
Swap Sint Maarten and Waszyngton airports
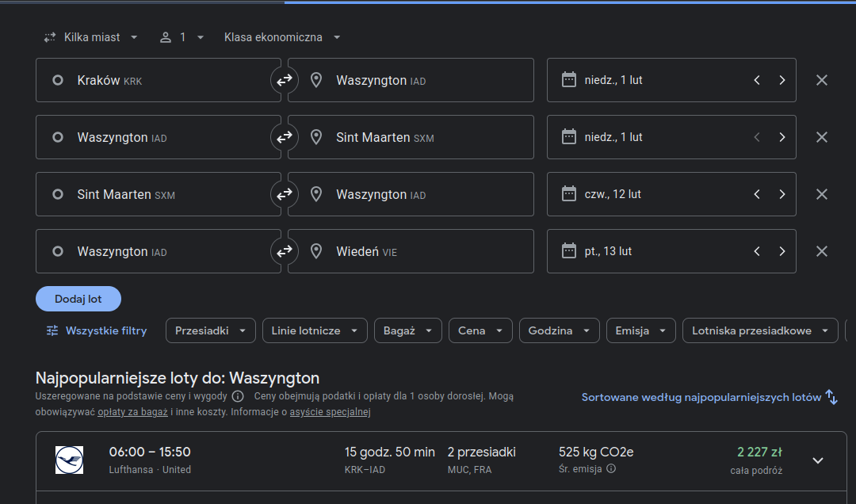pyautogui.click(x=285, y=194)
